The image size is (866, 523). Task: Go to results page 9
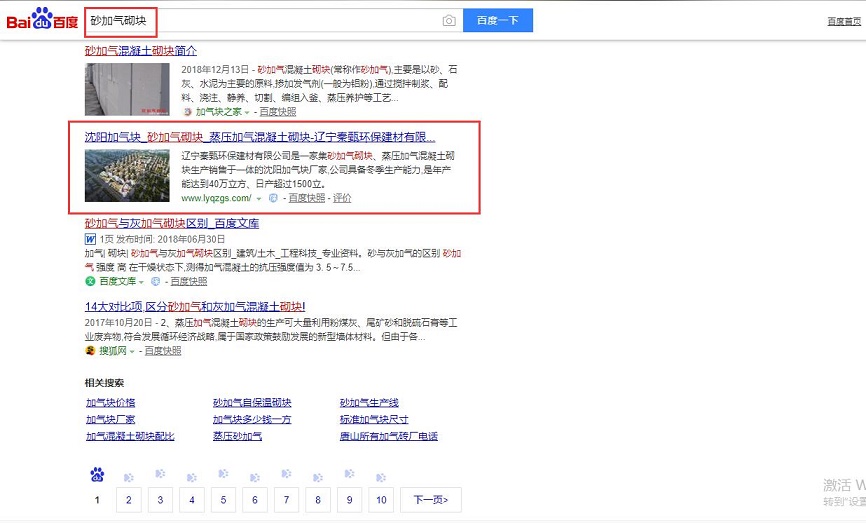pos(349,500)
